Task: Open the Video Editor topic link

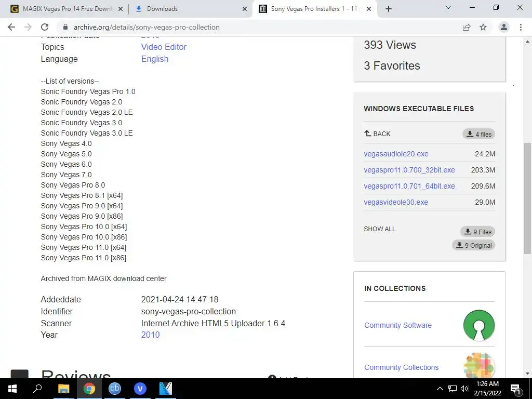Action: (164, 47)
